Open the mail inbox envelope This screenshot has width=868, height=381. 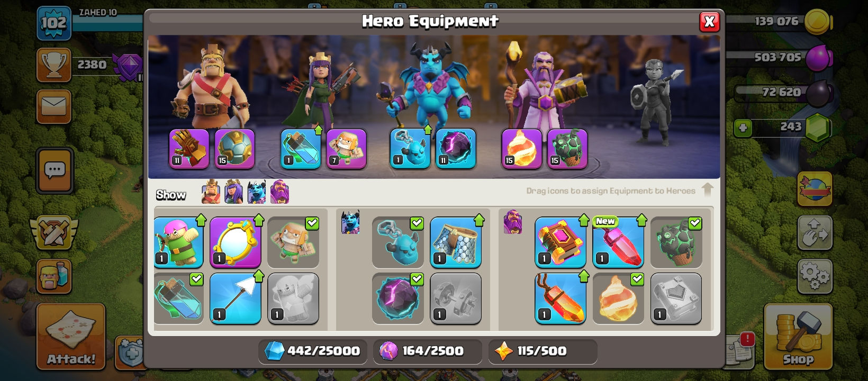[x=53, y=106]
